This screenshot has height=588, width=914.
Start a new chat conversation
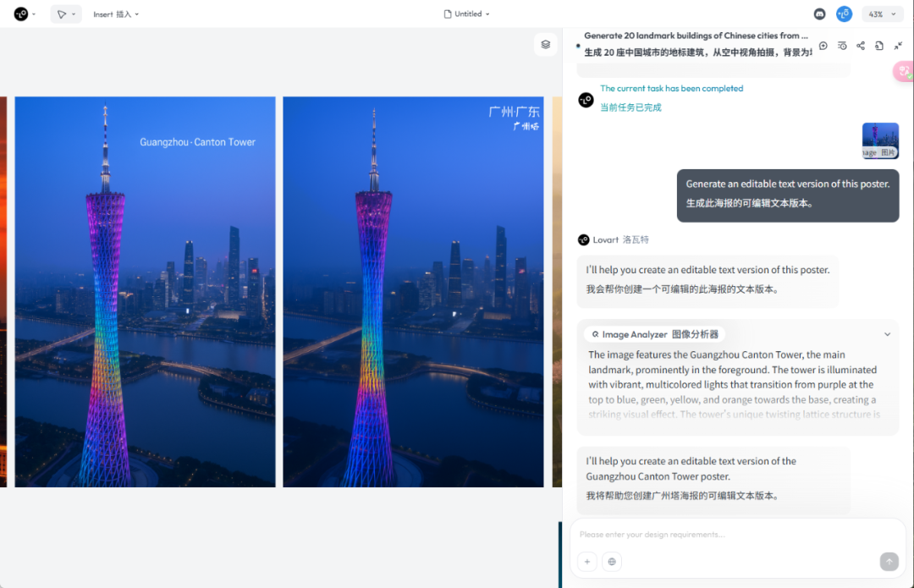point(823,46)
